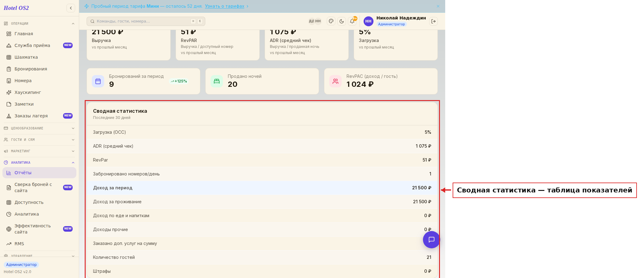
Task: Collapse sidebar with the chevron button
Action: [71, 8]
